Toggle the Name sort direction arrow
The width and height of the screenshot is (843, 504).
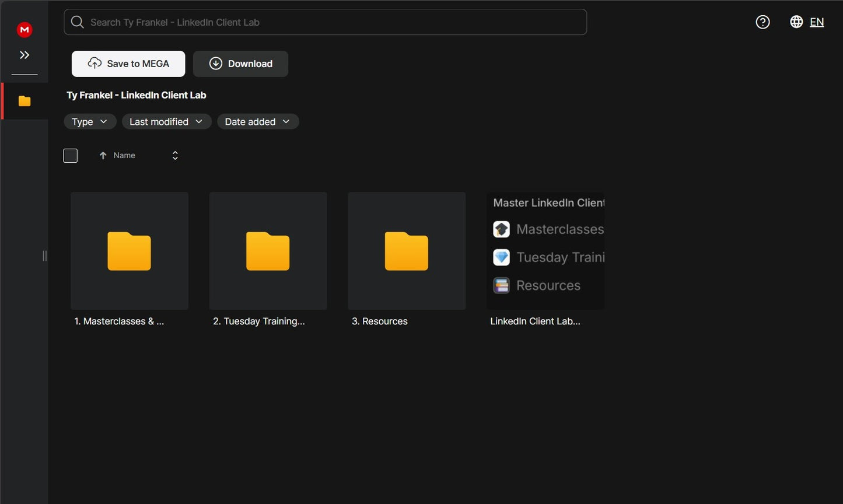coord(103,155)
